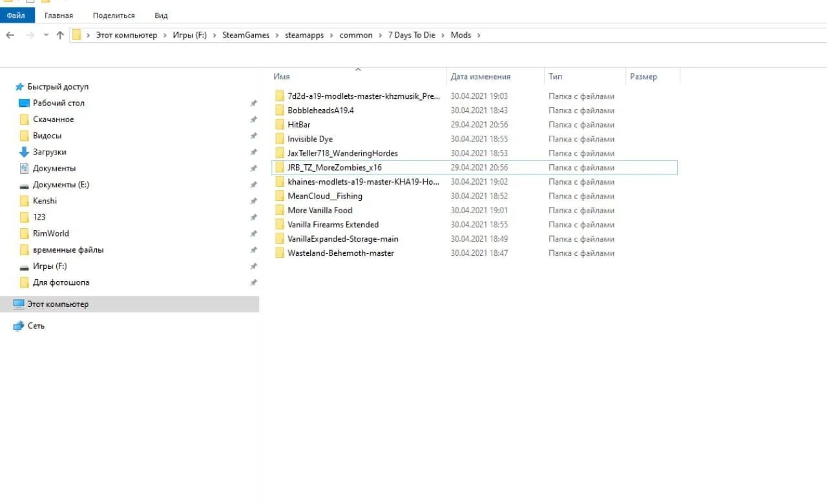The width and height of the screenshot is (827, 504).
Task: Expand chevron after SteamGames in address bar
Action: 277,35
